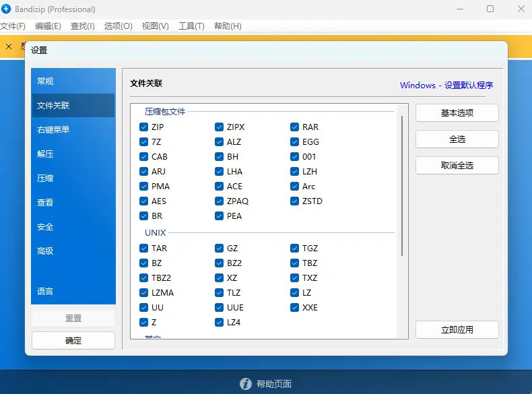This screenshot has height=394, width=532.
Task: Toggle the EGG checkbox
Action: (294, 142)
